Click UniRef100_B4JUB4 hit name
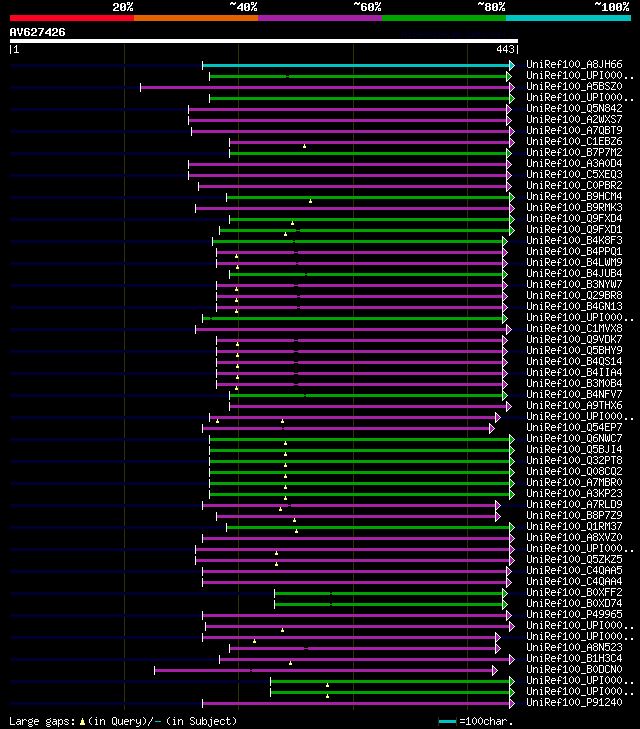 pyautogui.click(x=574, y=273)
